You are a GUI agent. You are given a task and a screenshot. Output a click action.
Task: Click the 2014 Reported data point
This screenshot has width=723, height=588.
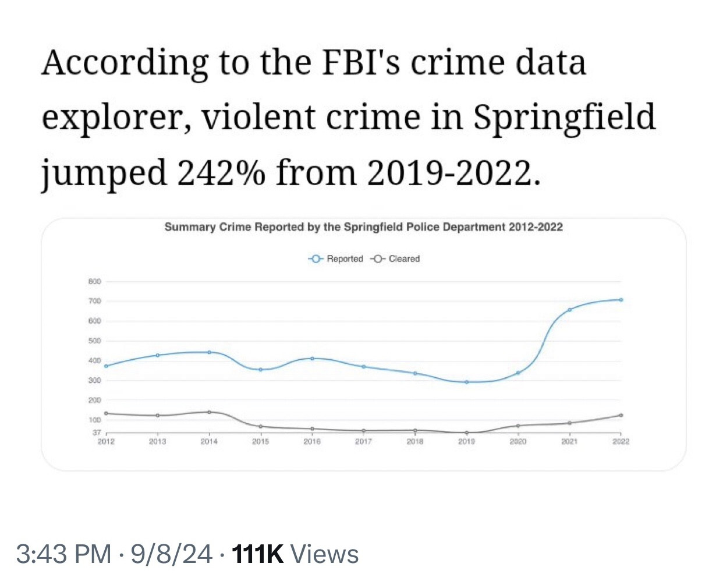point(209,352)
